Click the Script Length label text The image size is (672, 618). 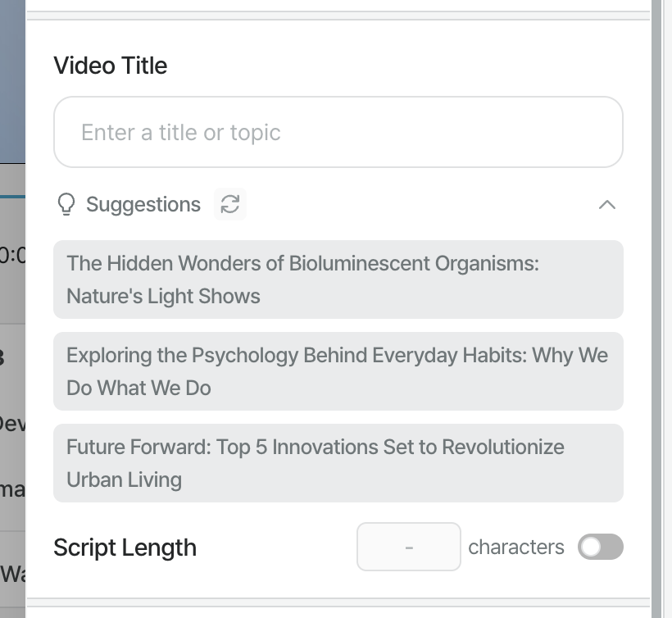pos(125,547)
